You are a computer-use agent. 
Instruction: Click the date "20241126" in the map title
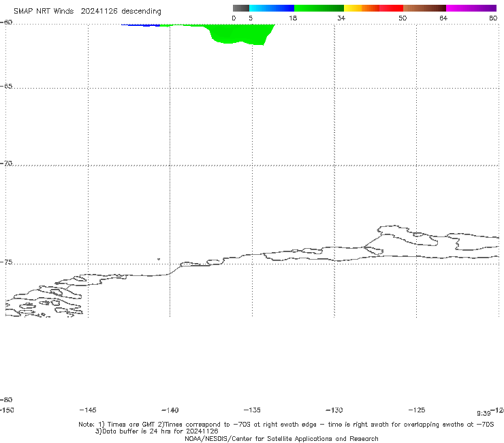(x=99, y=11)
